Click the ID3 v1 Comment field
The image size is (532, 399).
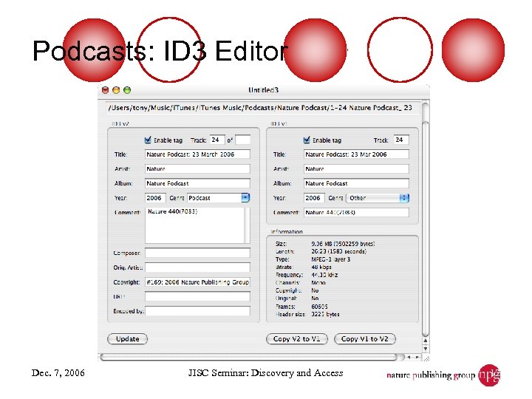(356, 212)
